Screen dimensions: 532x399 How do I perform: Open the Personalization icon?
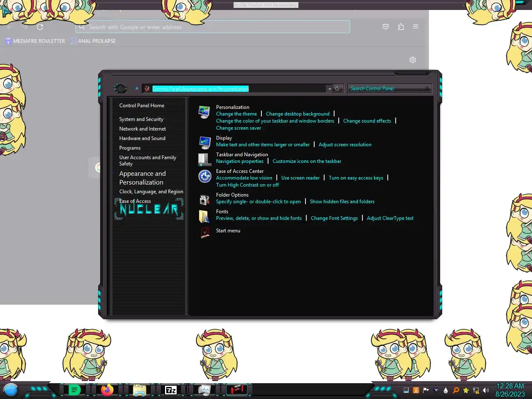(x=204, y=112)
